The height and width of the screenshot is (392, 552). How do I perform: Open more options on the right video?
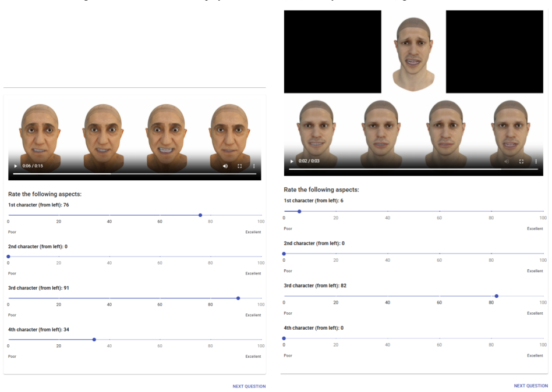[x=536, y=161]
